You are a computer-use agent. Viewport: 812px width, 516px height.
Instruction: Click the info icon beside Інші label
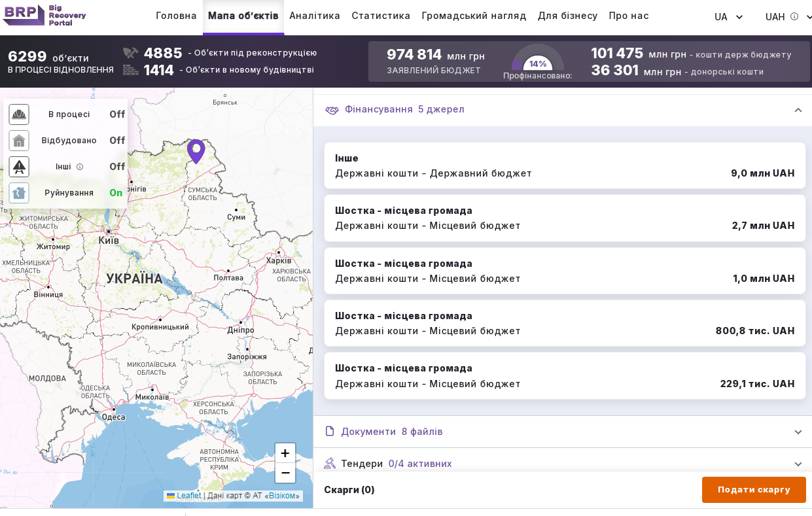[x=80, y=167]
